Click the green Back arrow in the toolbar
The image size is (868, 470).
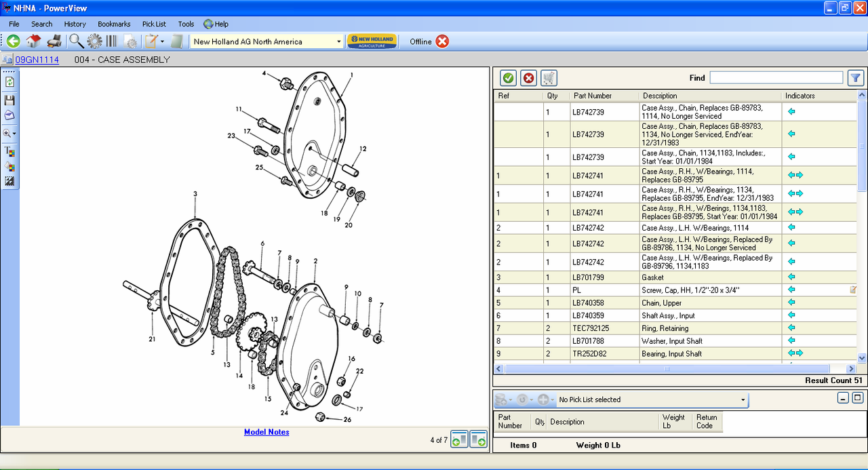coord(13,41)
